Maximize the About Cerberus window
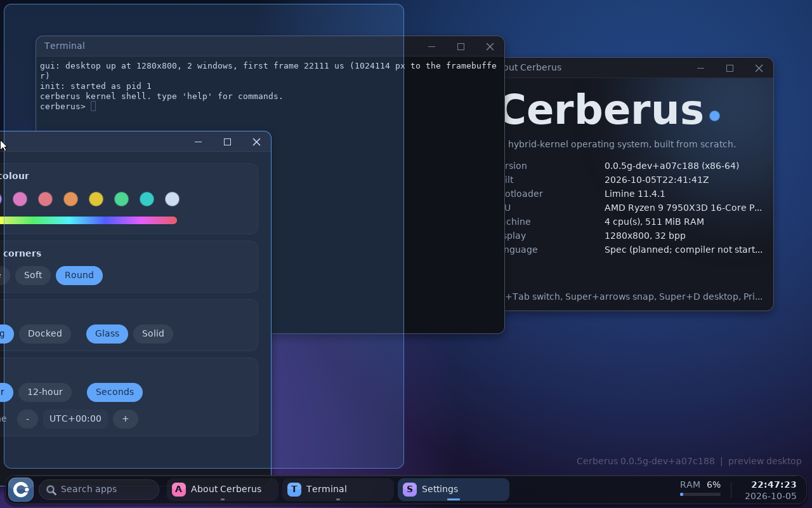The width and height of the screenshot is (812, 508). click(730, 68)
